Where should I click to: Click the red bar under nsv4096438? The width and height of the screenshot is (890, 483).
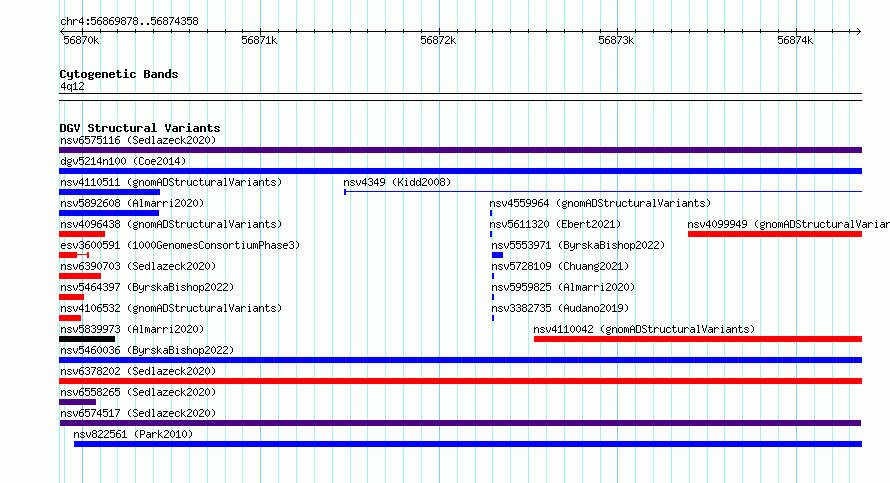82,234
